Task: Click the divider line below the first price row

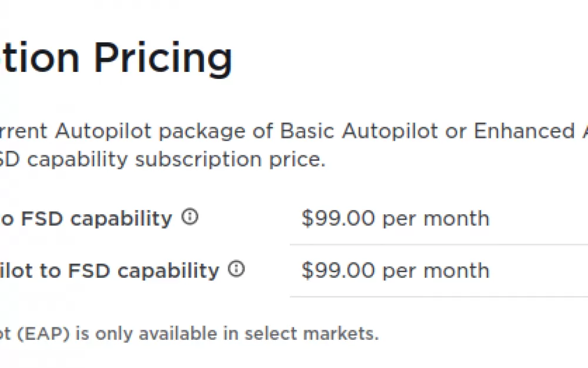Action: tap(439, 244)
